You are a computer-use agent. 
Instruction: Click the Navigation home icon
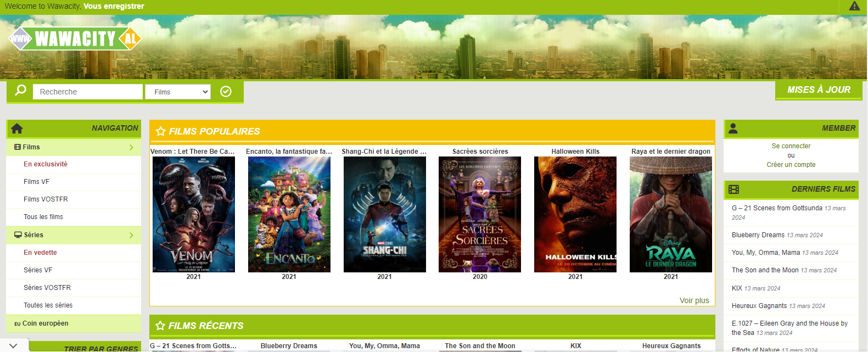click(x=17, y=128)
